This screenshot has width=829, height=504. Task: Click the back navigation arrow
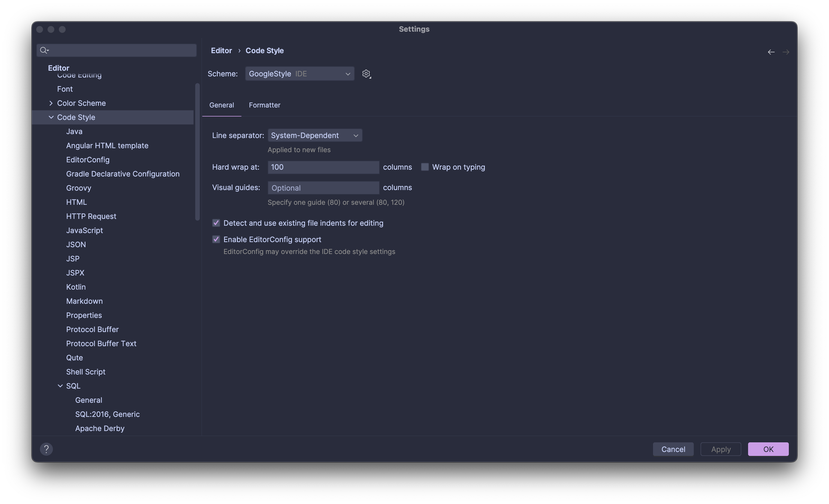coord(771,52)
